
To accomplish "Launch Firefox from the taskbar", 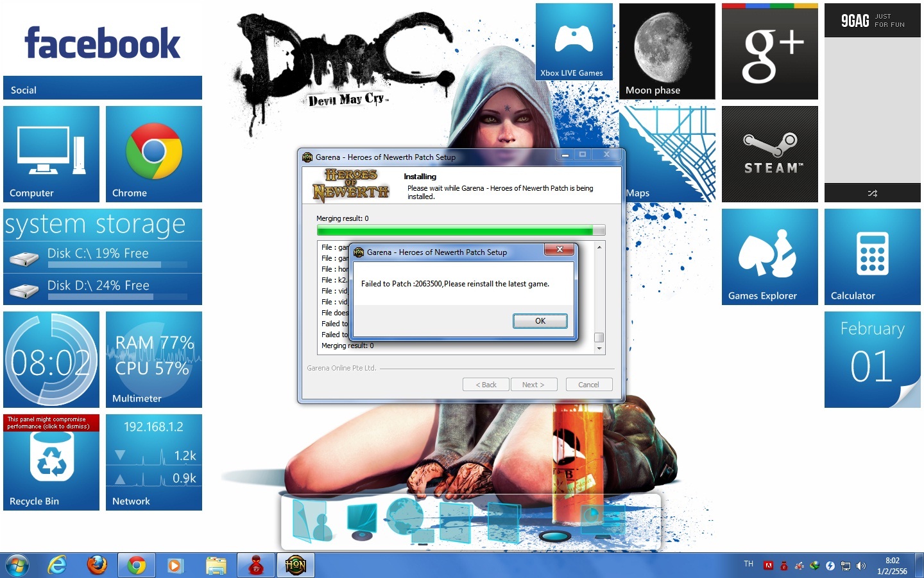I will point(97,565).
